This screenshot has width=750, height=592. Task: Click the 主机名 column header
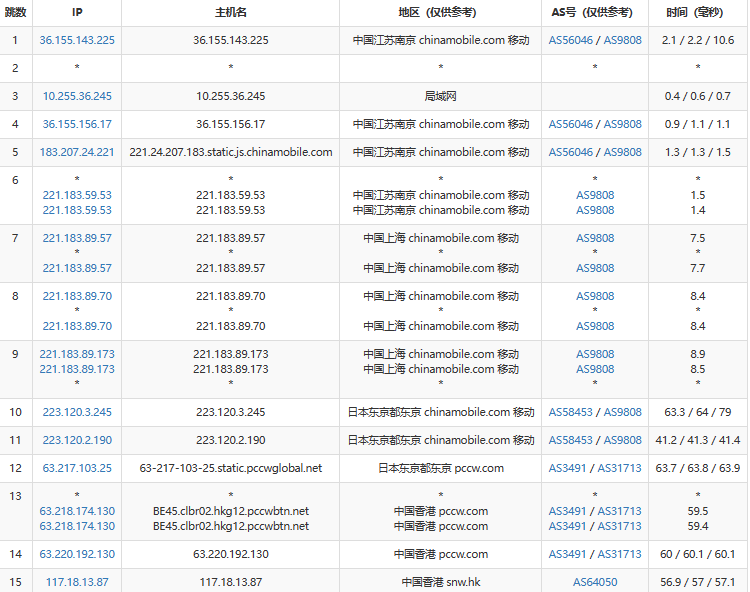pos(231,12)
